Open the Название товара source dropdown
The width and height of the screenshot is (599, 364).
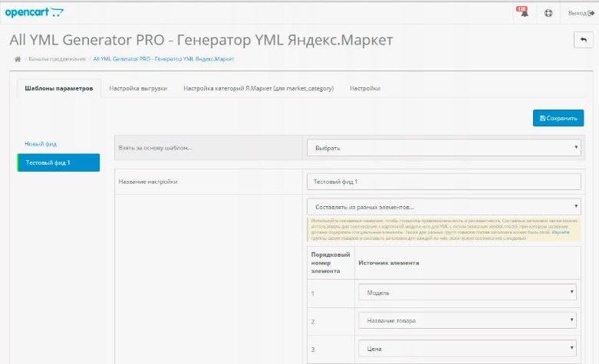pyautogui.click(x=467, y=320)
